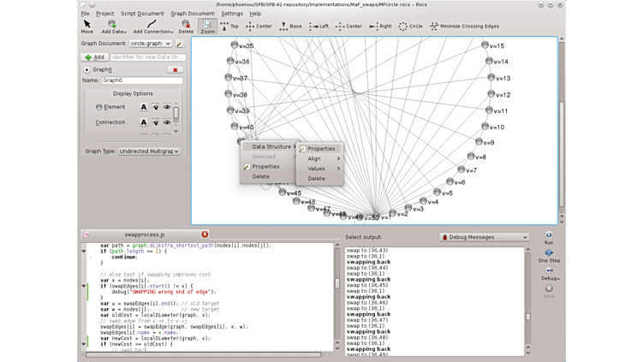The image size is (644, 362).
Task: Click the Add Data tool
Action: point(114,27)
